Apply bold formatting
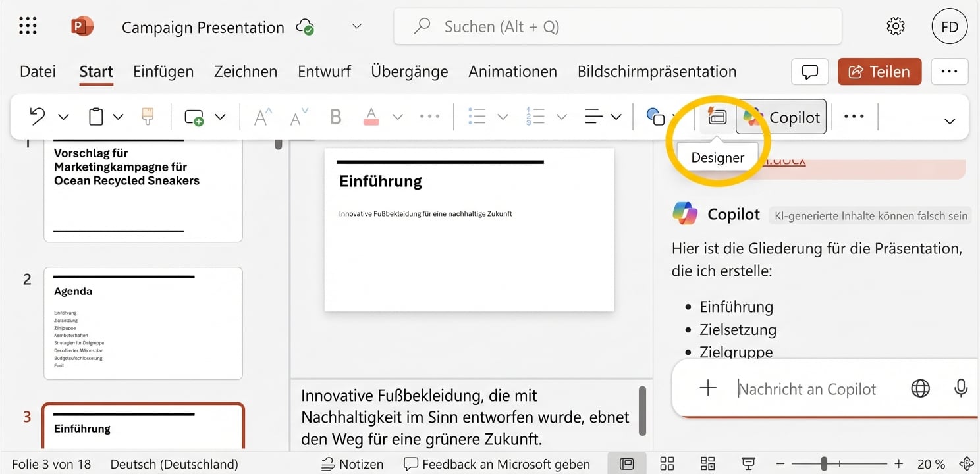The width and height of the screenshot is (980, 474). [x=335, y=116]
